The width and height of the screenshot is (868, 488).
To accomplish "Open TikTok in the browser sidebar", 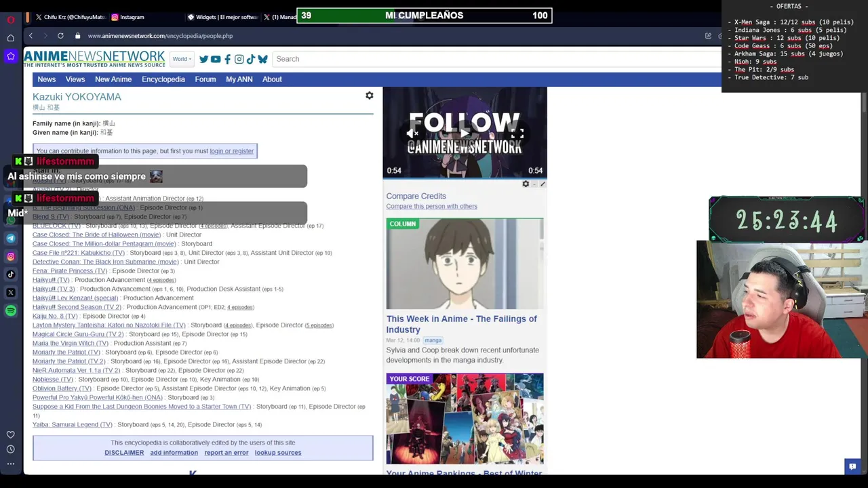I will [x=11, y=274].
